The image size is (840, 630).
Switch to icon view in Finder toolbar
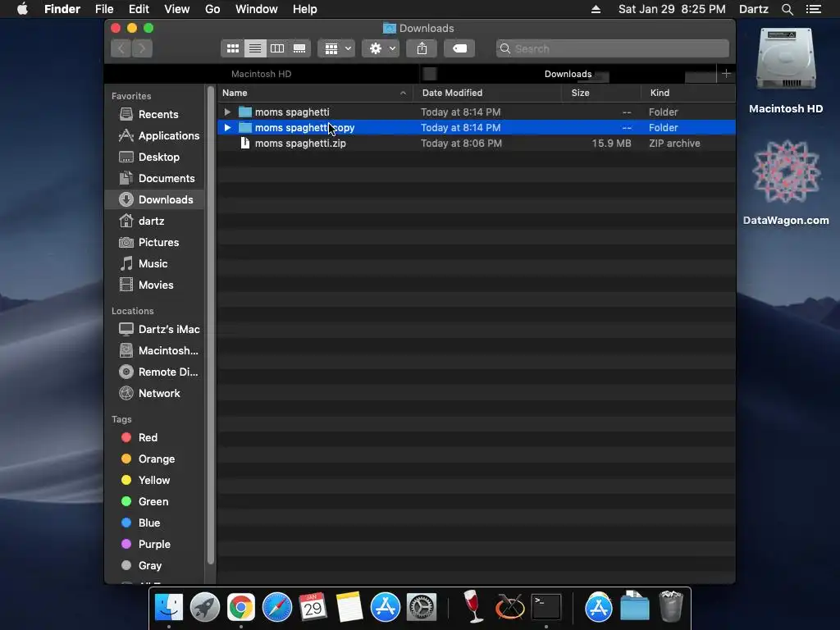232,48
